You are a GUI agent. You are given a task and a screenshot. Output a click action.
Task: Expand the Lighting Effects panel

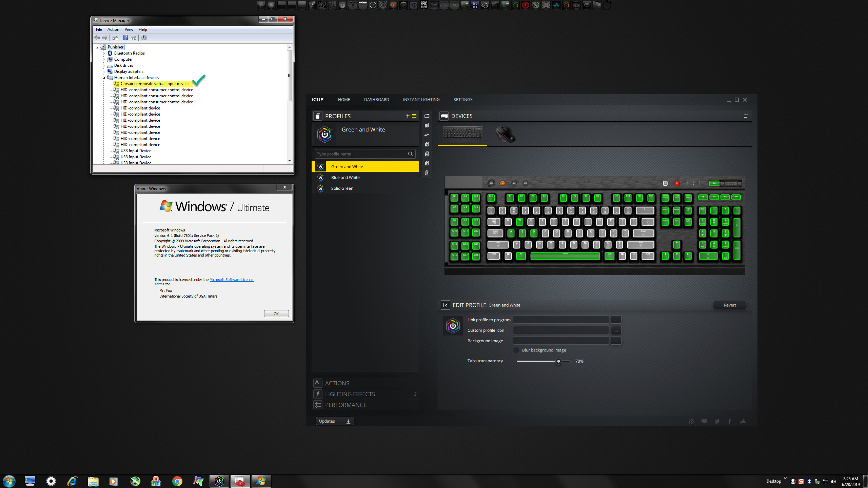click(x=365, y=394)
